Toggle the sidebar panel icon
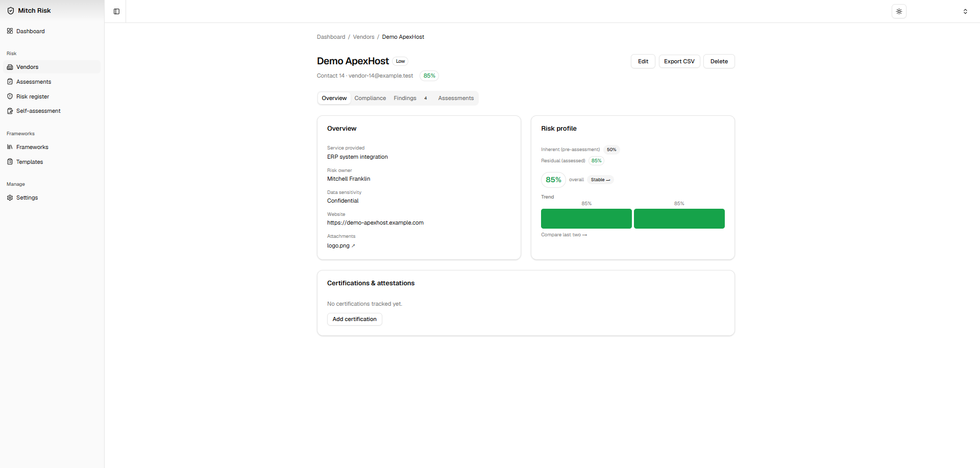The width and height of the screenshot is (980, 468). [116, 11]
